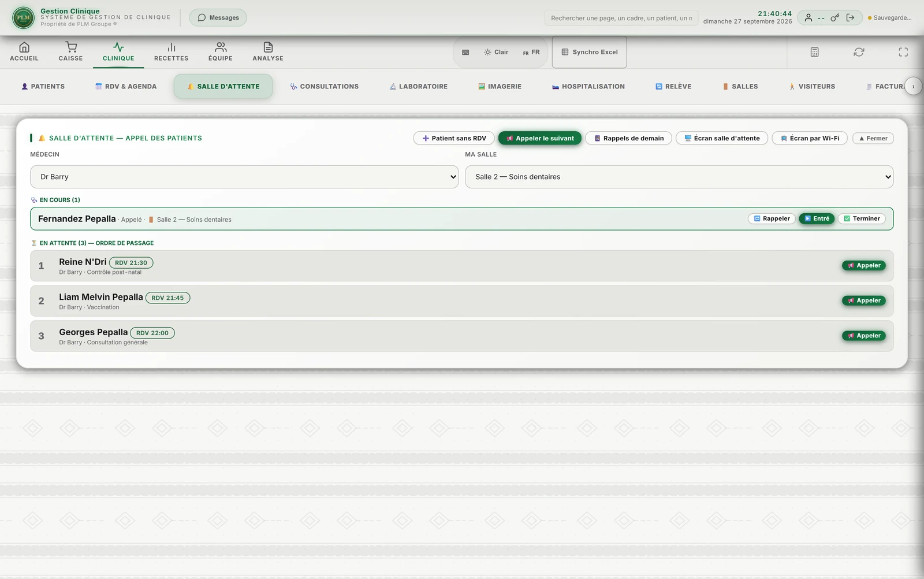924x579 pixels.
Task: Switch to the Consultations tab
Action: click(x=324, y=87)
